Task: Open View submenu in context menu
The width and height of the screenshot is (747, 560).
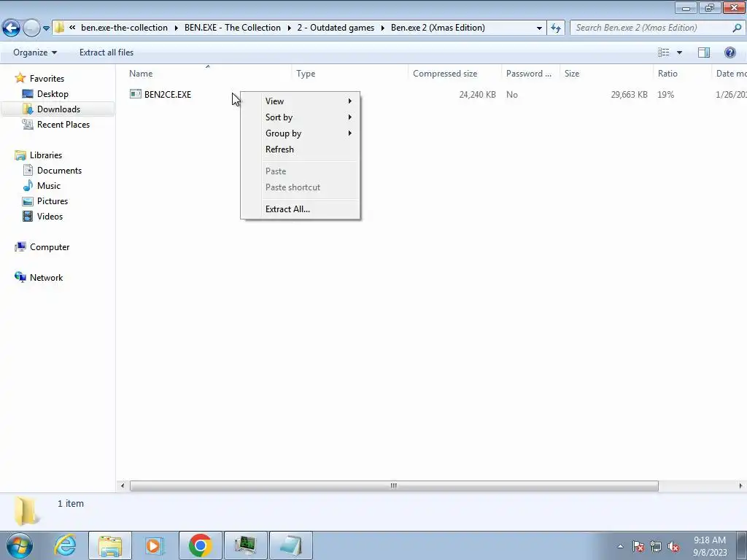Action: 300,101
